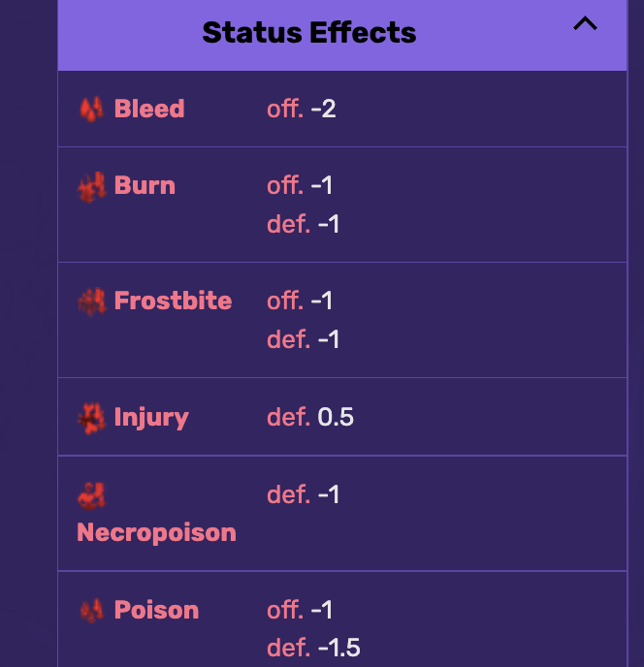Screen dimensions: 644x667
Task: Click the Burn status effect icon
Action: click(91, 186)
